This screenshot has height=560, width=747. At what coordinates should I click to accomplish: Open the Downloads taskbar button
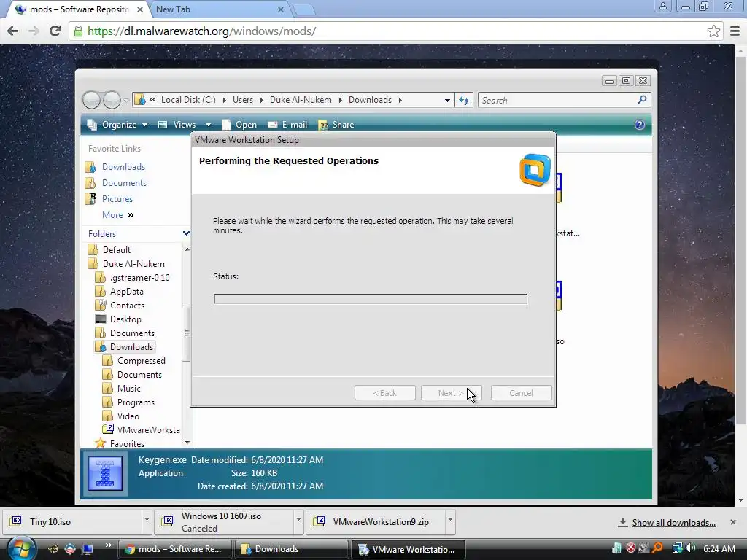[x=290, y=549]
